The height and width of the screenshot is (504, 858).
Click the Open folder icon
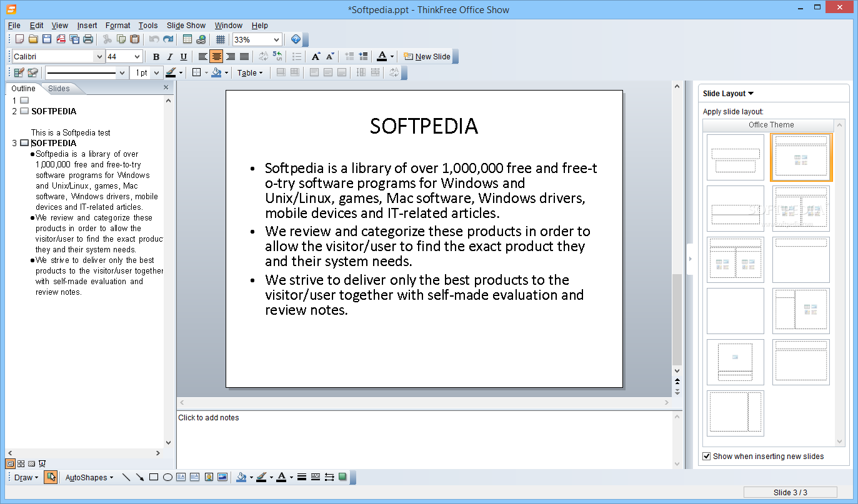[33, 39]
